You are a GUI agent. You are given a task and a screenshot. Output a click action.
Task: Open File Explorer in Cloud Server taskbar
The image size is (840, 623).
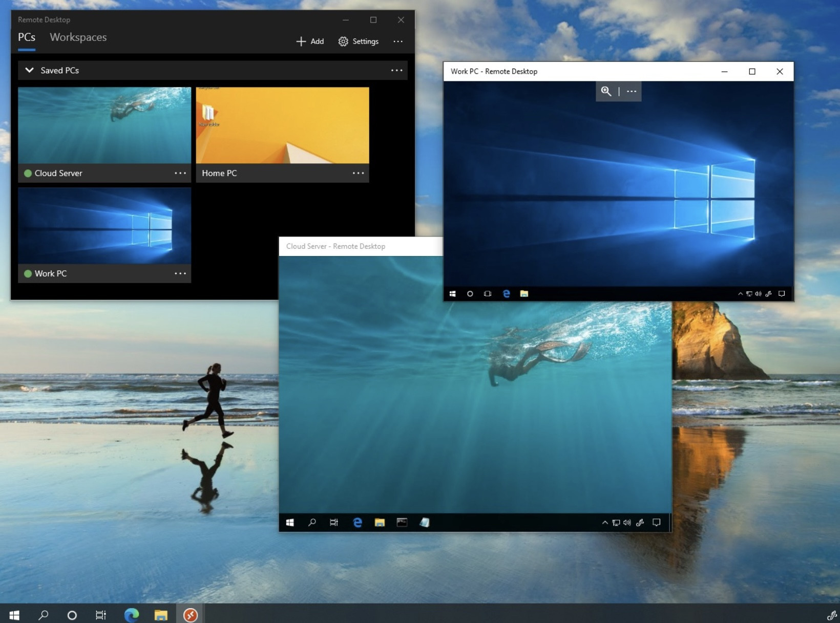click(380, 522)
